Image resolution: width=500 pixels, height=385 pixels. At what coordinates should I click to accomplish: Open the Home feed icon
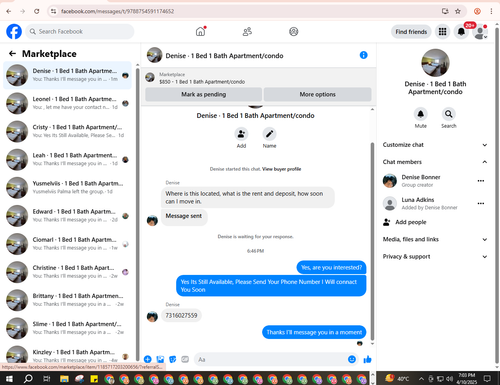tap(200, 32)
